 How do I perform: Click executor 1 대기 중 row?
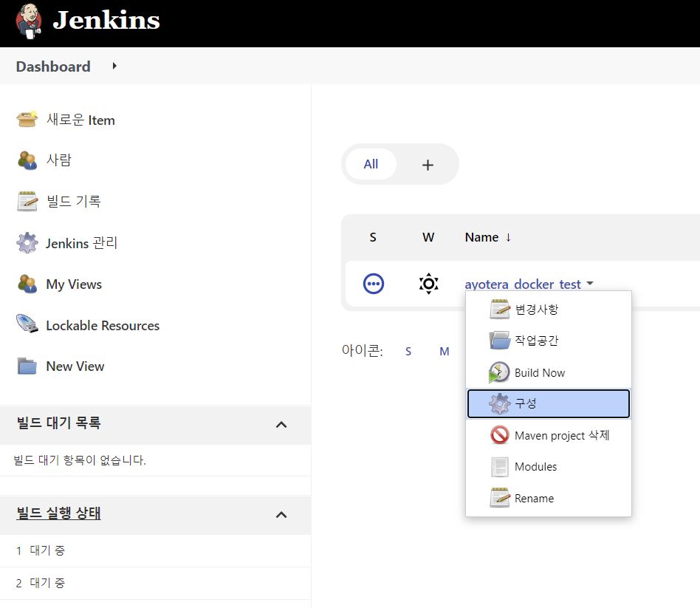click(x=155, y=551)
